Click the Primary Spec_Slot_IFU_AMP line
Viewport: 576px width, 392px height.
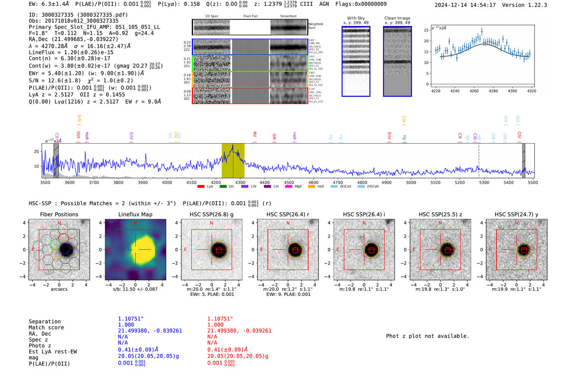click(95, 27)
